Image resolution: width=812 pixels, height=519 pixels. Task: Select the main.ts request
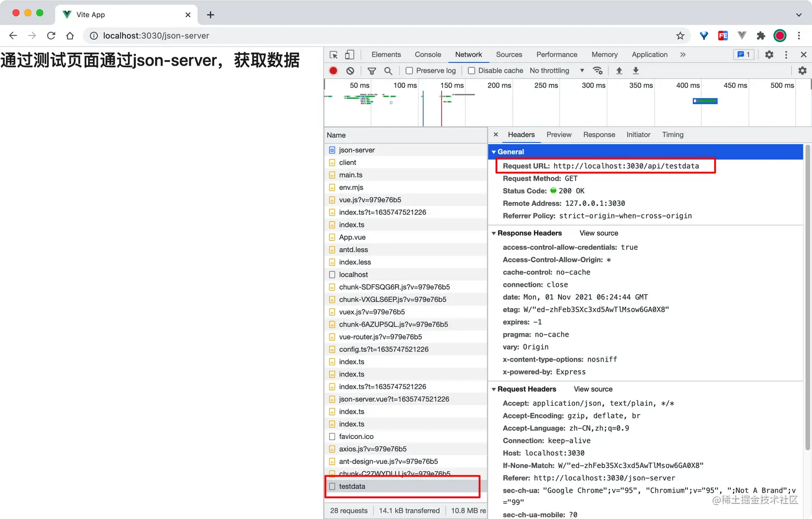(x=405, y=175)
